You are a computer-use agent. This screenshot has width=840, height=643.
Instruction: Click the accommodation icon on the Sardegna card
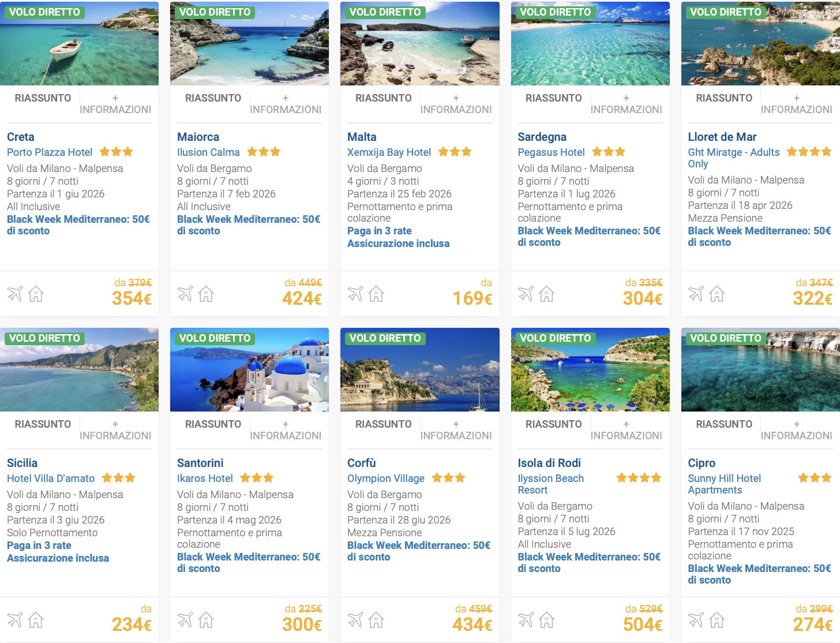[546, 294]
